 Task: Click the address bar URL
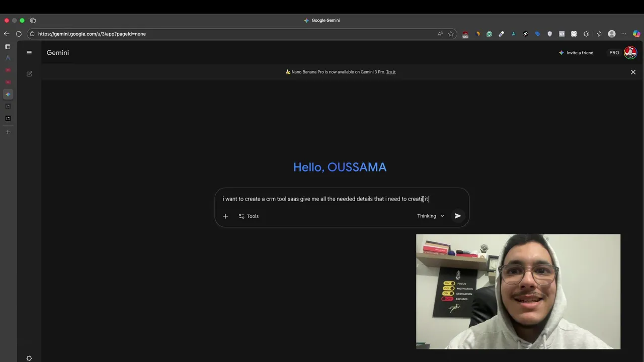[92, 34]
